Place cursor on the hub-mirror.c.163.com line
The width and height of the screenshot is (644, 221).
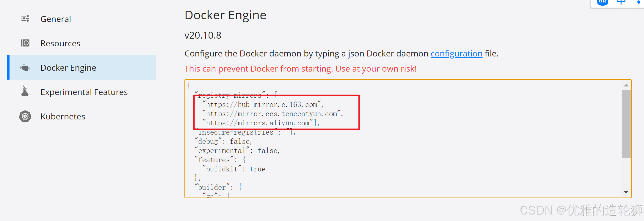click(x=263, y=105)
